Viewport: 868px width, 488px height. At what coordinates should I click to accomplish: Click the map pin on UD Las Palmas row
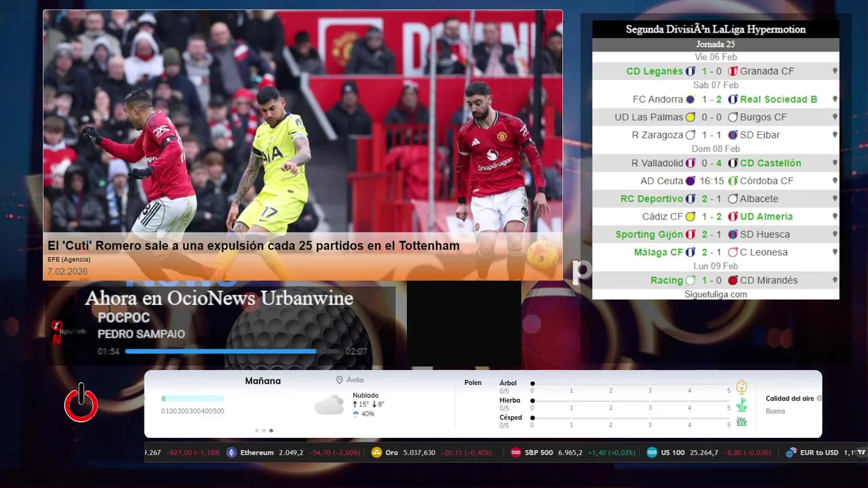click(835, 117)
